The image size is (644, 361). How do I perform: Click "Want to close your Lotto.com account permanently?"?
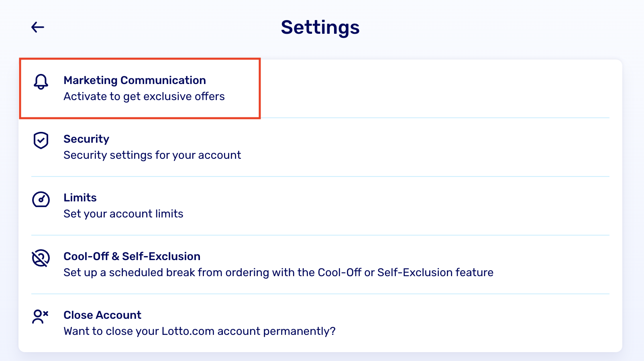pyautogui.click(x=200, y=331)
